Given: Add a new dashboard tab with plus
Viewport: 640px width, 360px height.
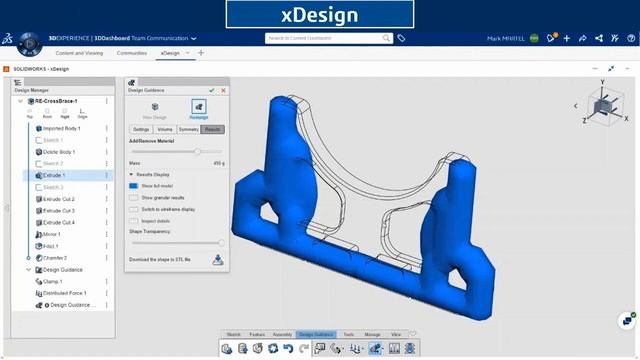Looking at the screenshot, I should (201, 53).
